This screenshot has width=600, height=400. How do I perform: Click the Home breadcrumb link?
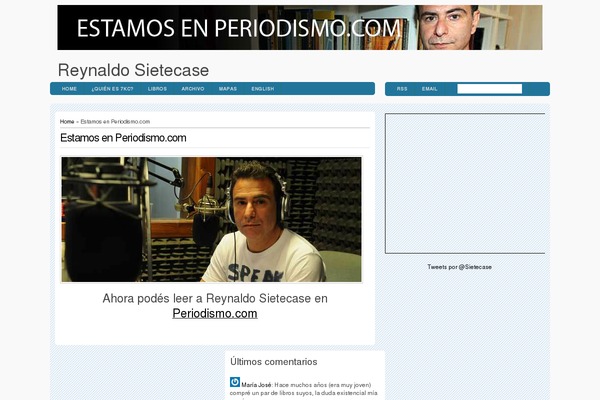click(67, 122)
